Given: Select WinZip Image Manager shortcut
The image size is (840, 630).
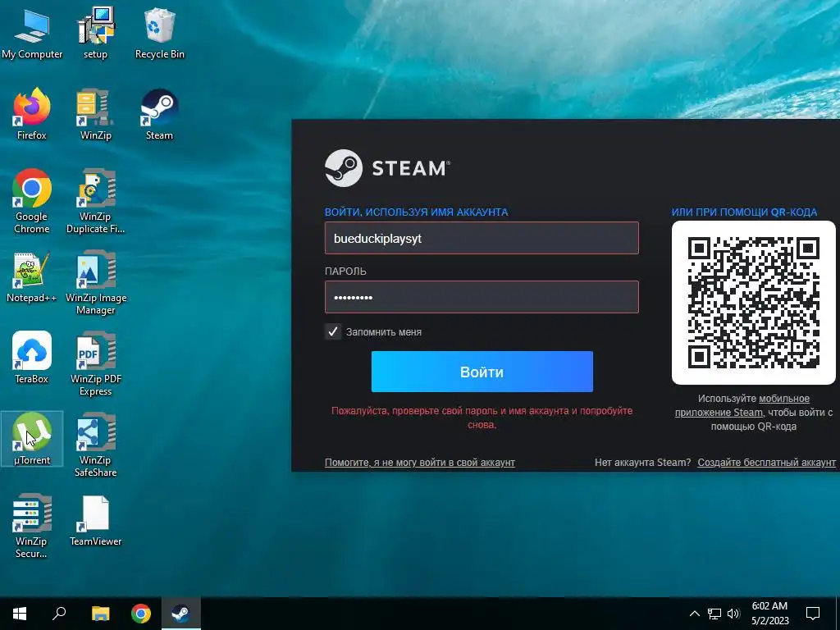Looking at the screenshot, I should tap(95, 283).
